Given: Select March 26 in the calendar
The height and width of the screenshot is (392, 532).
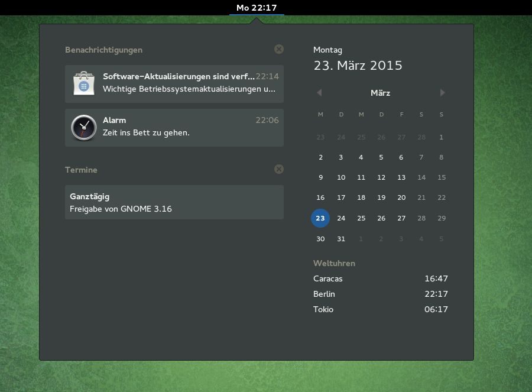Looking at the screenshot, I should [x=381, y=218].
